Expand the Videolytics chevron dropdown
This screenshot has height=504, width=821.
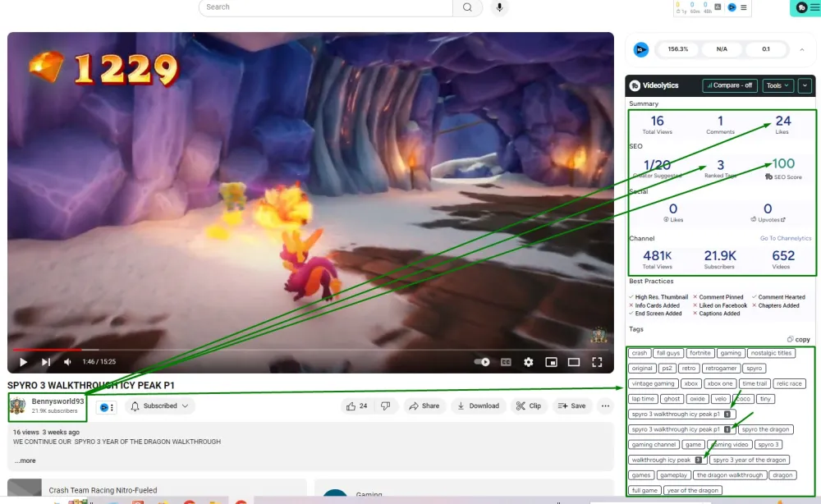(805, 85)
